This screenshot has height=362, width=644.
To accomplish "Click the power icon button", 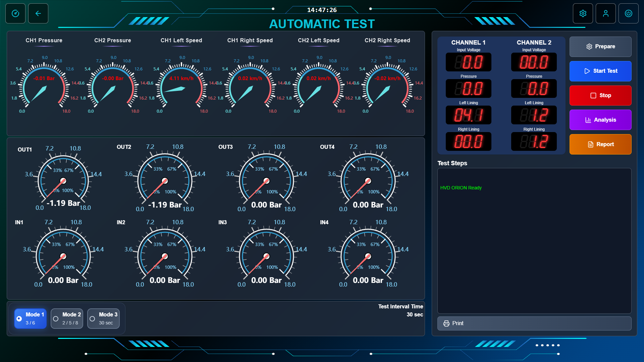I will coord(628,13).
